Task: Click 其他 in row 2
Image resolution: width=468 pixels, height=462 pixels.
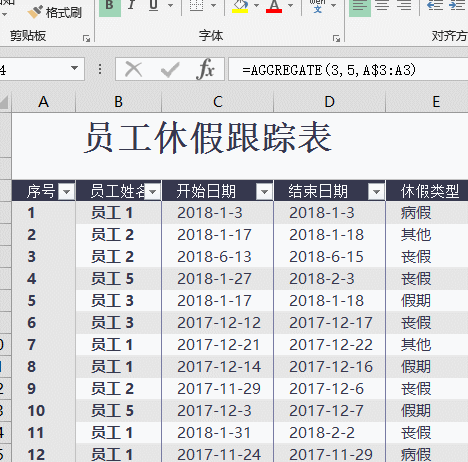Action: 427,235
